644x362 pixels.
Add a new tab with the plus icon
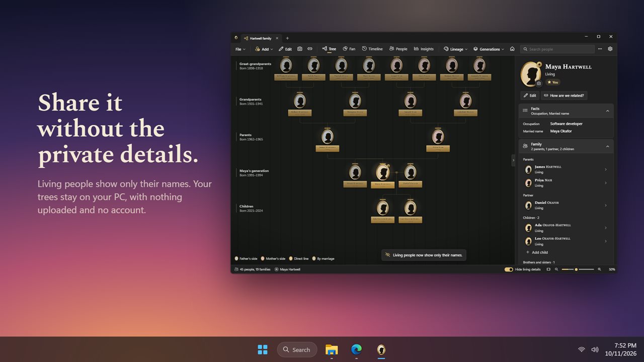pyautogui.click(x=287, y=38)
